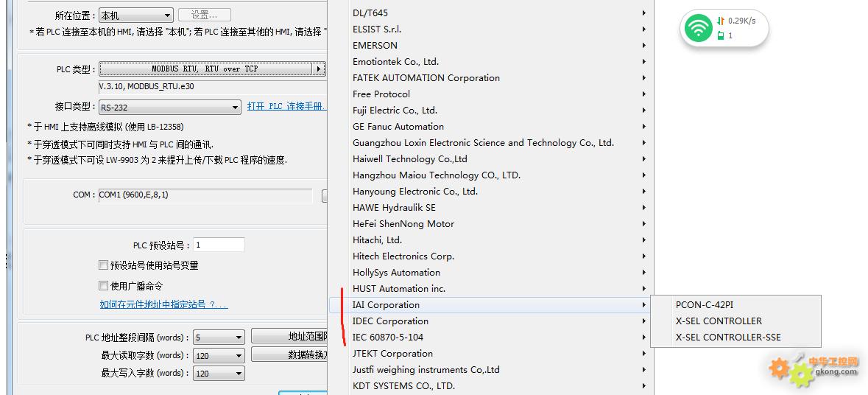Expand the EMERSON submenu arrow
The width and height of the screenshot is (868, 395).
click(644, 46)
